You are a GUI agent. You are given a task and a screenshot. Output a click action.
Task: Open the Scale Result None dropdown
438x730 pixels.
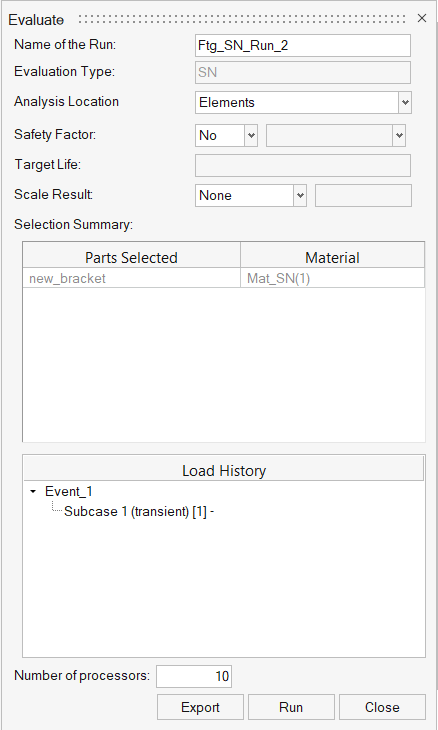point(250,196)
